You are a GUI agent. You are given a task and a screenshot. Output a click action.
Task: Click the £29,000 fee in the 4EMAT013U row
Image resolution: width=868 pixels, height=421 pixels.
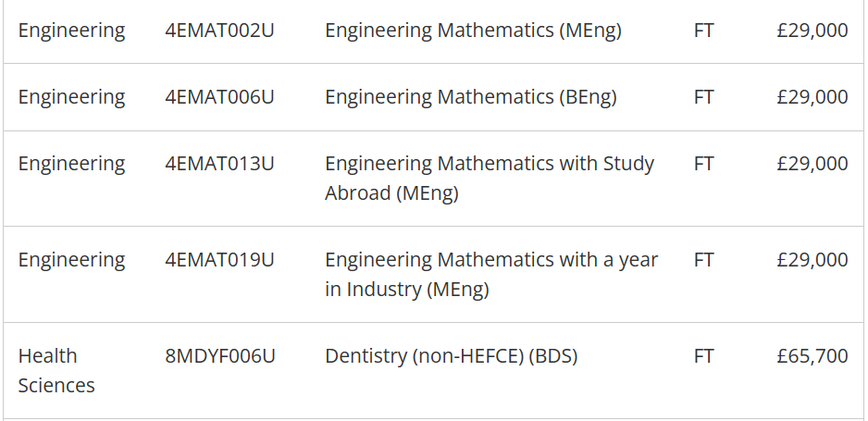coord(812,164)
